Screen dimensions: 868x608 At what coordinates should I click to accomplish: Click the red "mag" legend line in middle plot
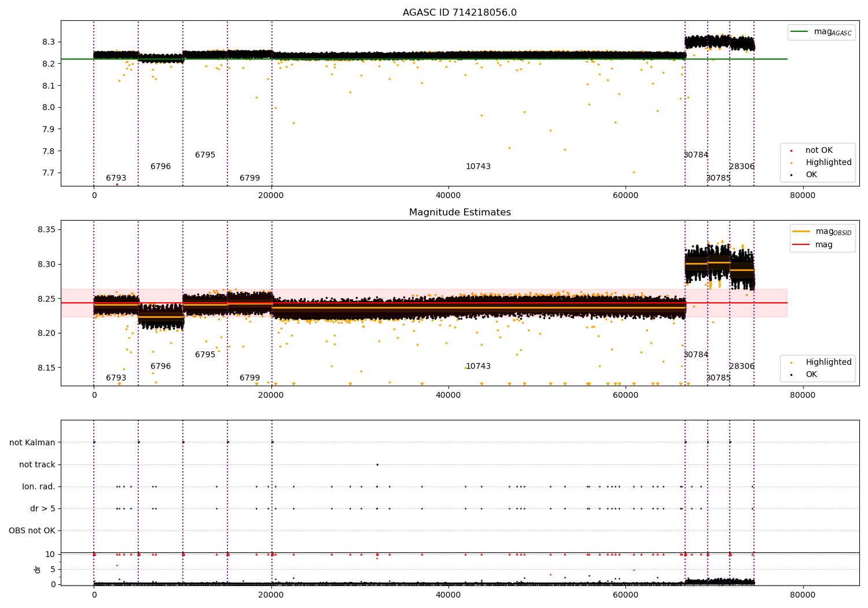(x=801, y=244)
